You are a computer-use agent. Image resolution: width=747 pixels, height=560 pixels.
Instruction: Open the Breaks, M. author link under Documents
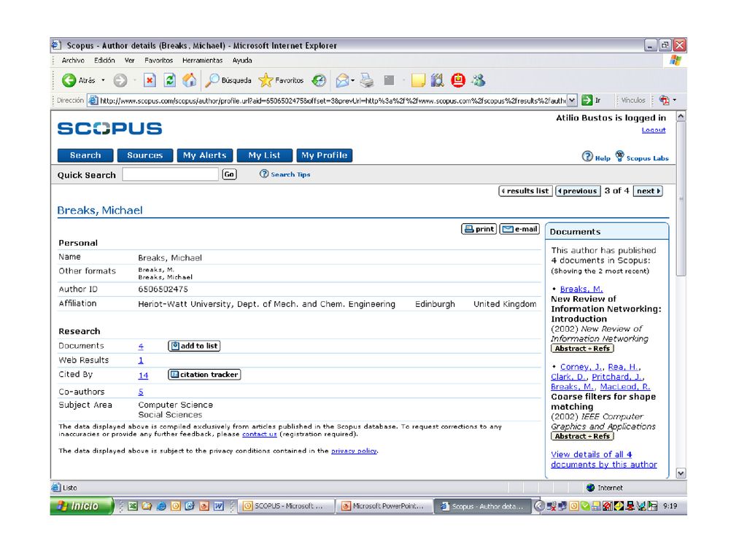(x=581, y=289)
